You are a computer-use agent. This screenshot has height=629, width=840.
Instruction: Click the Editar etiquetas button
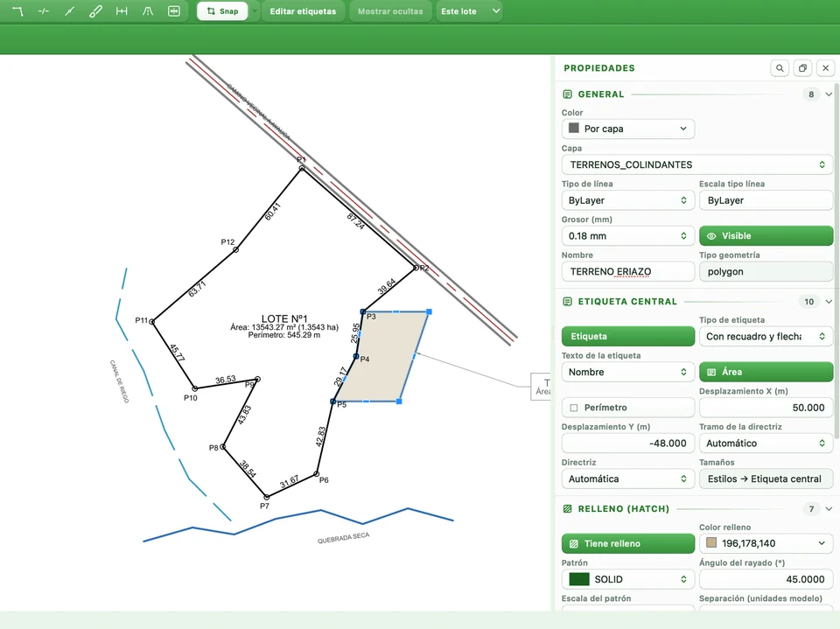[304, 11]
